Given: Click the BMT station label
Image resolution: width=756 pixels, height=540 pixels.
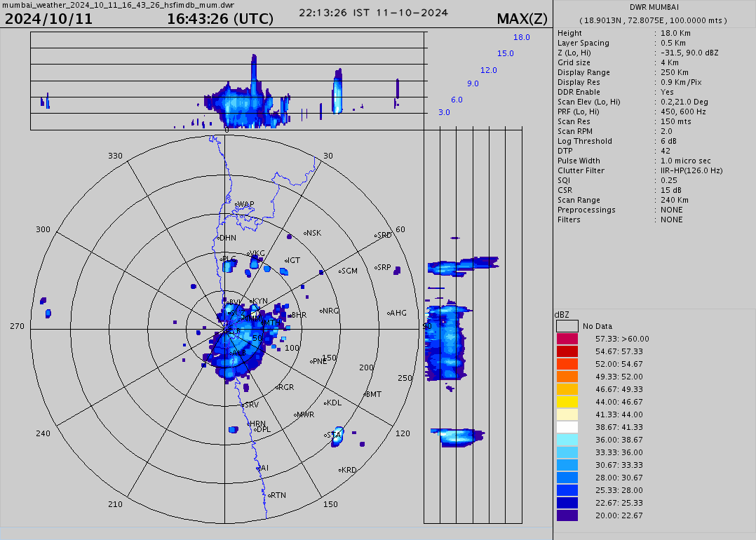Looking at the screenshot, I should point(374,394).
